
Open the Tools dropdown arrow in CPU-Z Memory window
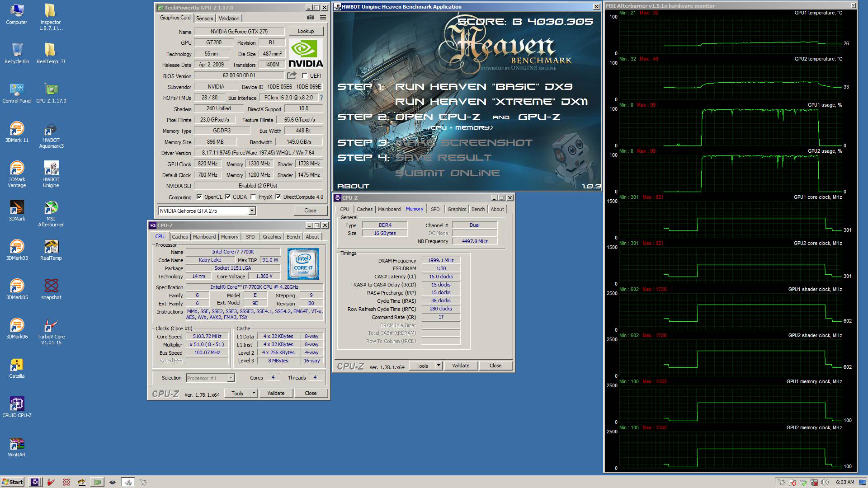(x=439, y=366)
